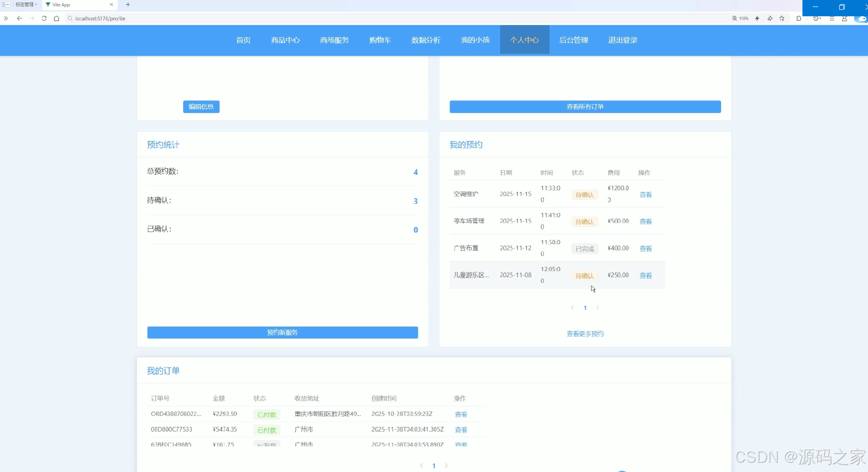Click the share arrow icon
This screenshot has width=868, height=472.
click(x=770, y=19)
